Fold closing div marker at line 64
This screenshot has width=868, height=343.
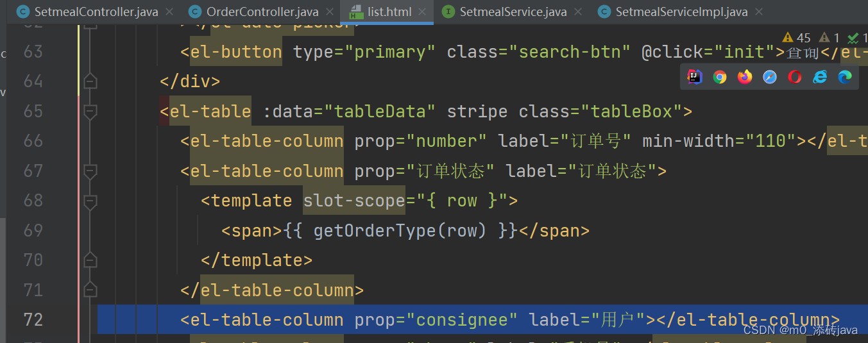(x=90, y=81)
